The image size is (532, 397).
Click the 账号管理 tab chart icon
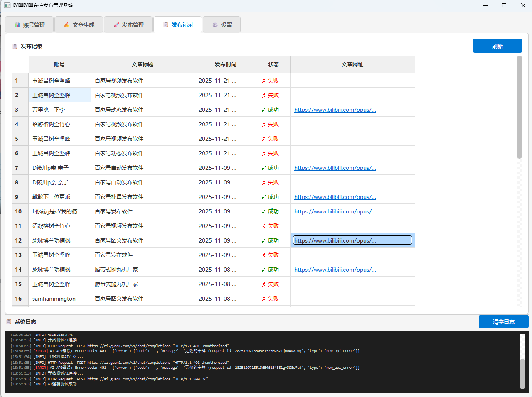(17, 25)
